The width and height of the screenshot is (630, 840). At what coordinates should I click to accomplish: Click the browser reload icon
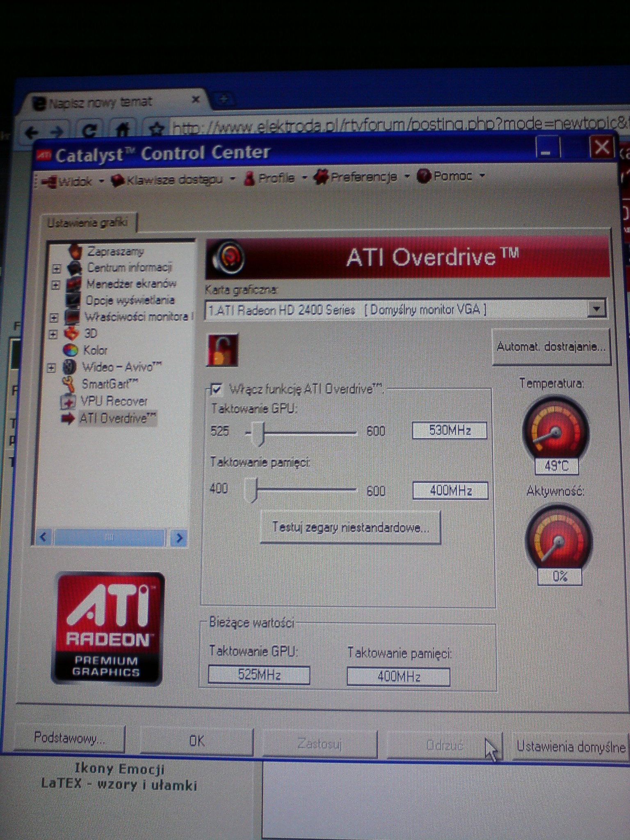tap(89, 131)
